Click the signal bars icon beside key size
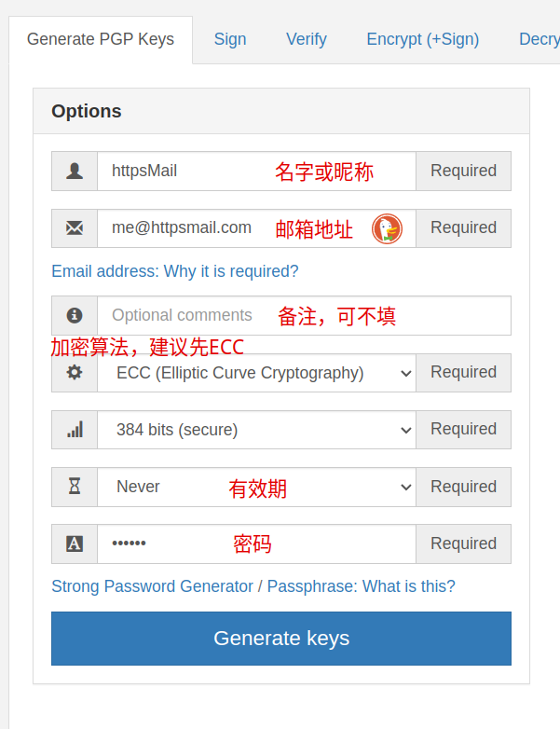This screenshot has width=560, height=729. (x=75, y=429)
